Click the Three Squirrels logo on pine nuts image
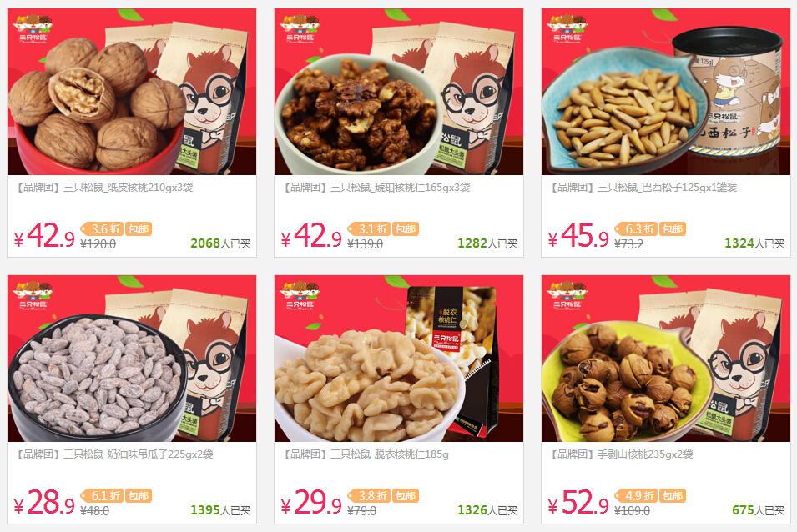Viewport: 797px width, 532px height. (x=567, y=28)
